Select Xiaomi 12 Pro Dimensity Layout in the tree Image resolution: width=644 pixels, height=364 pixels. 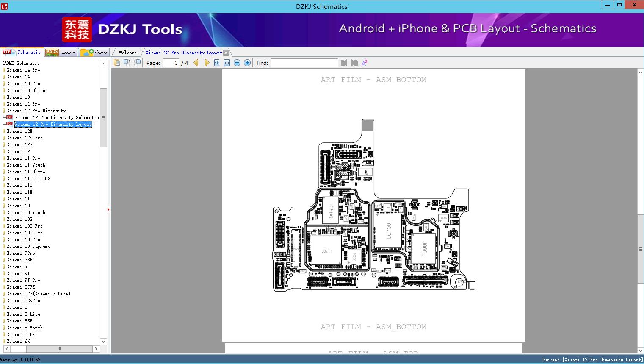click(x=53, y=124)
